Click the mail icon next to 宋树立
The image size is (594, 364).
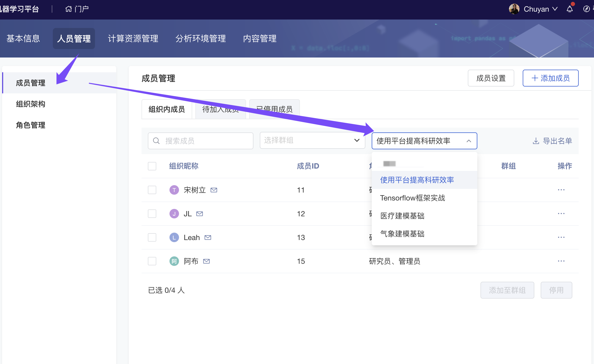point(214,190)
